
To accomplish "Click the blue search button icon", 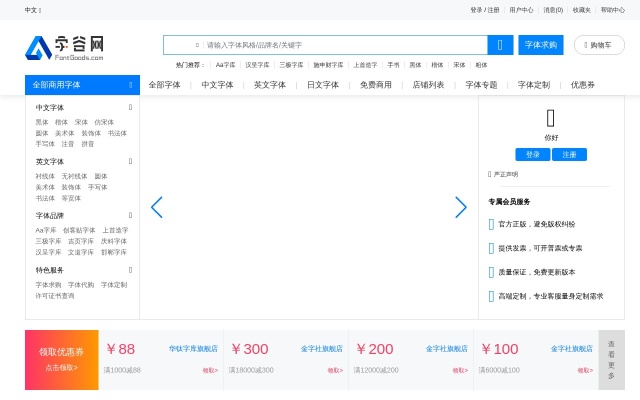I will point(500,45).
